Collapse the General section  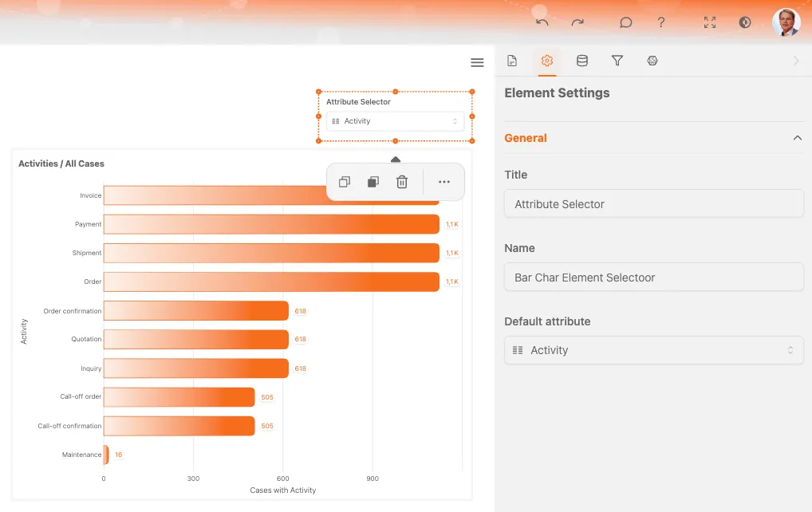pyautogui.click(x=797, y=138)
